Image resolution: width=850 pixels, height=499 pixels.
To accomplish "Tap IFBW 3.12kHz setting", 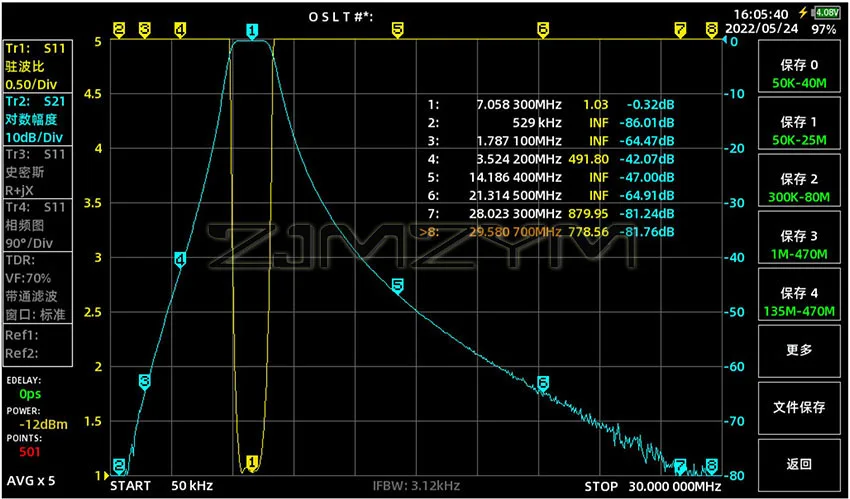I will click(416, 485).
